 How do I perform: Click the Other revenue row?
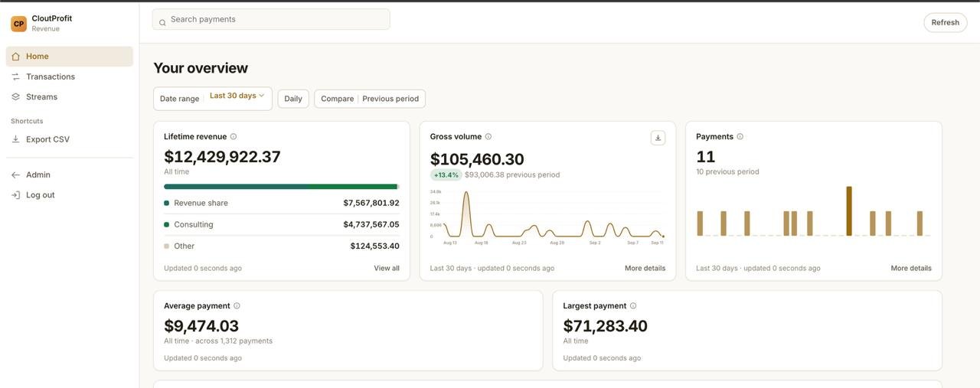click(x=282, y=246)
